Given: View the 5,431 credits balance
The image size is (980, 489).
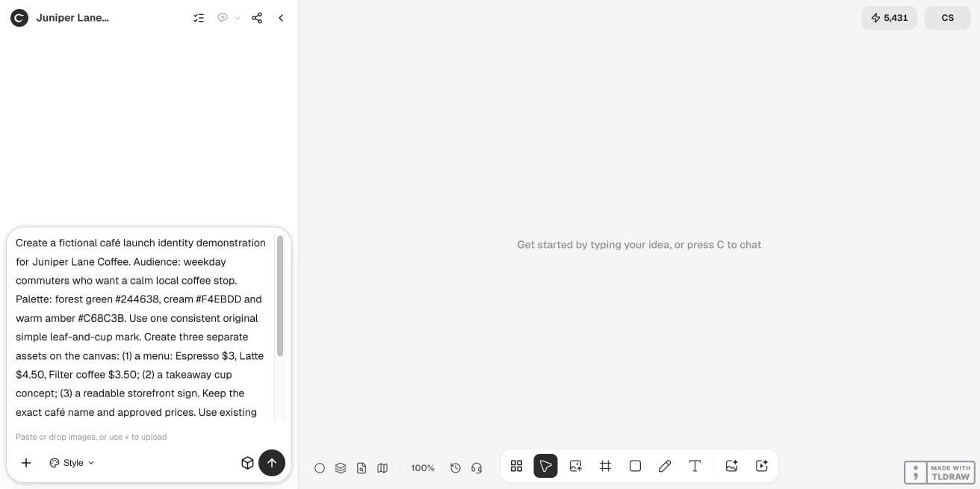Looking at the screenshot, I should click(890, 18).
